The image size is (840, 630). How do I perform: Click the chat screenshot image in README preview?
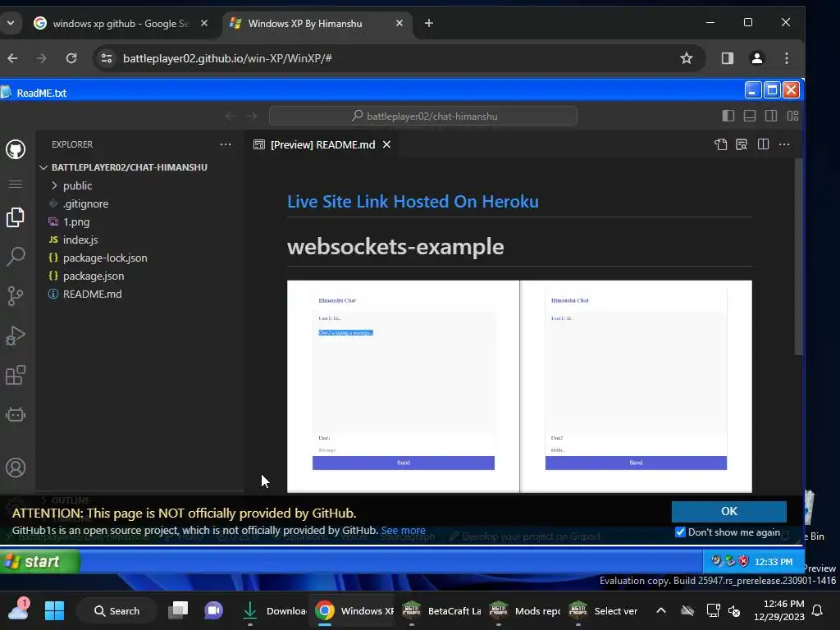(x=519, y=386)
